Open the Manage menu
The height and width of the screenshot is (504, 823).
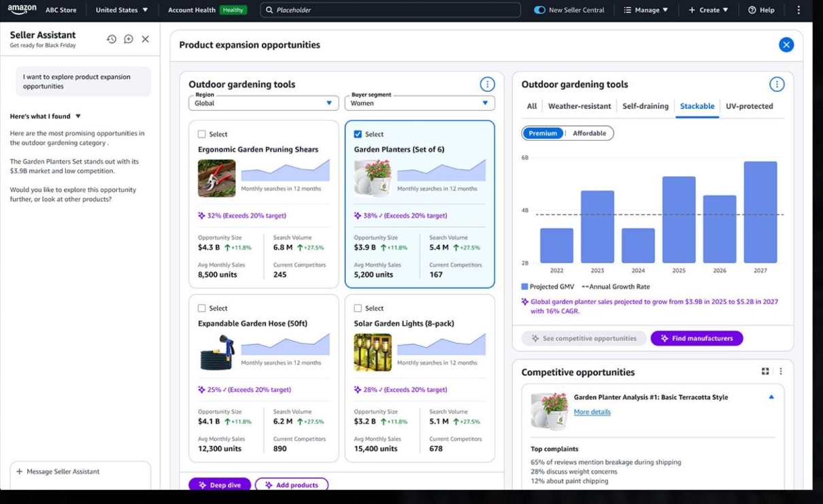[x=645, y=10]
